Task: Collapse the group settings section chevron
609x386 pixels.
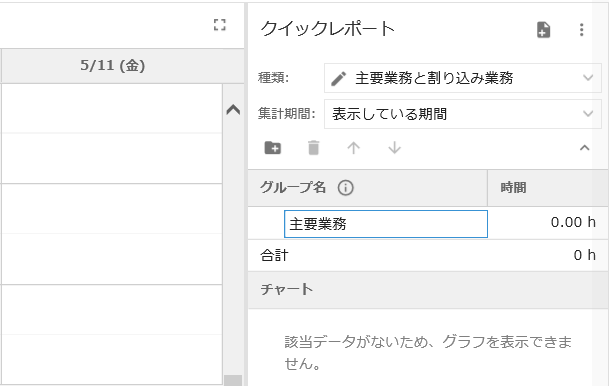Action: pyautogui.click(x=585, y=148)
